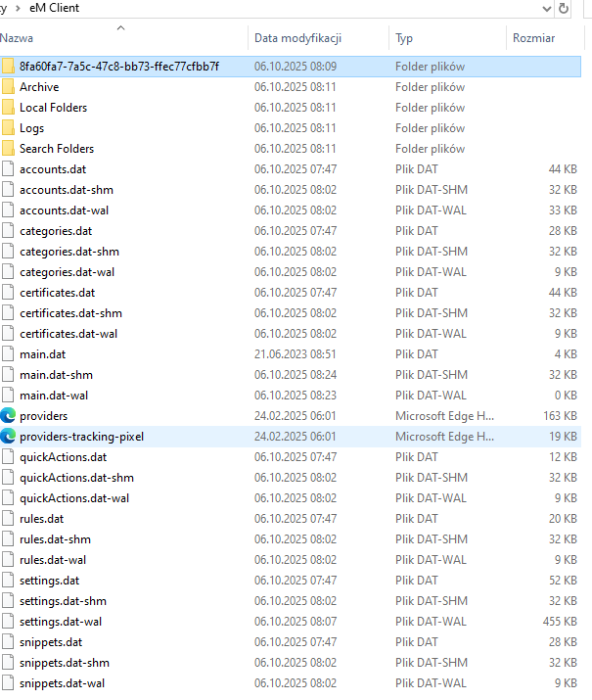Click the accounts.dat file icon
The height and width of the screenshot is (700, 592).
9,169
